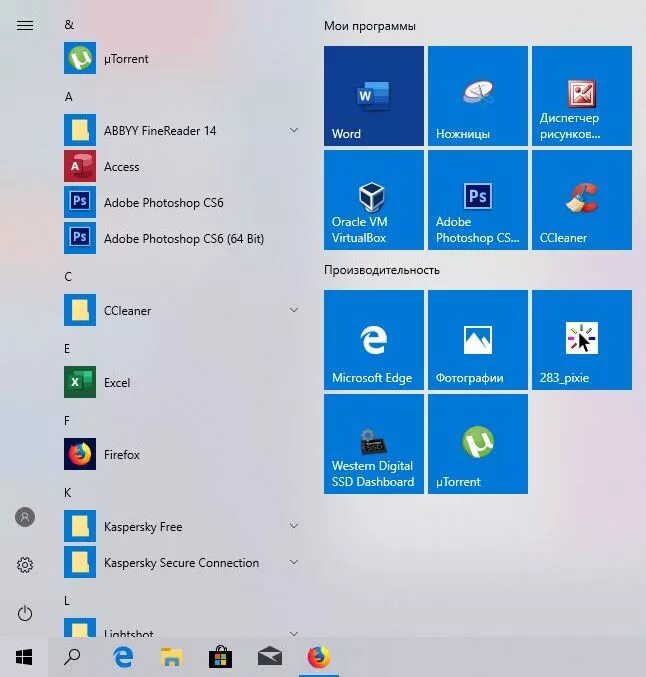Viewport: 646px width, 677px height.
Task: Expand the Start menu hamburger button
Action: (x=25, y=25)
